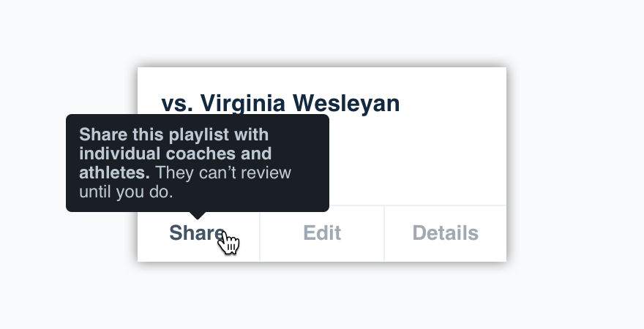Click the Share button on the playlist card

(198, 233)
